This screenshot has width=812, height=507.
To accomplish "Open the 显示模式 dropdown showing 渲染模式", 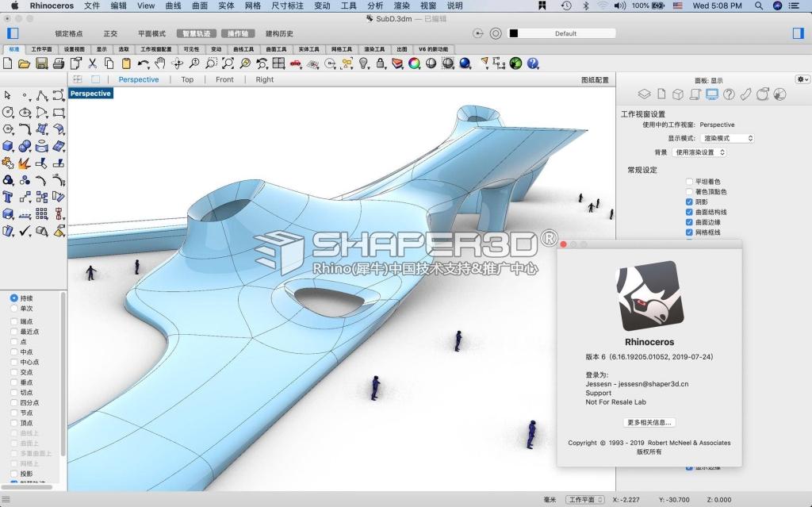I will coord(727,138).
